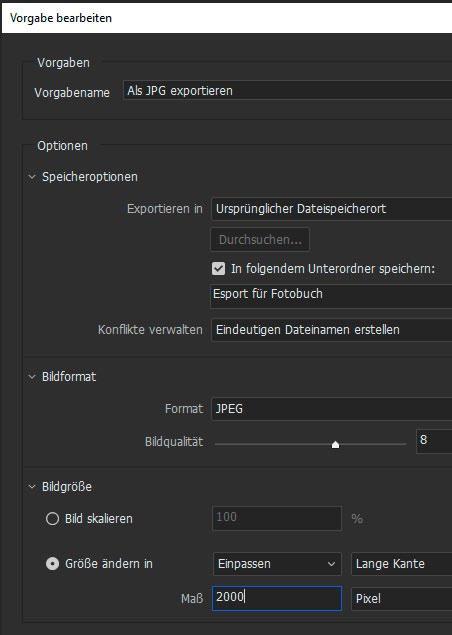Click the subfolder name field Esport für Fotobuch

[331, 296]
